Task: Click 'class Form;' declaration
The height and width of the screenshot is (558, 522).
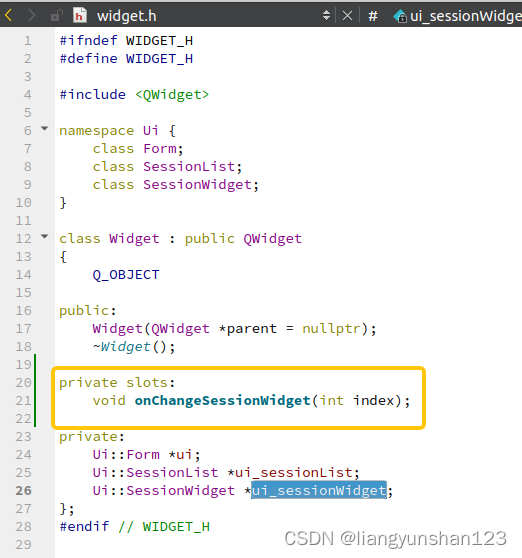Action: pos(138,149)
